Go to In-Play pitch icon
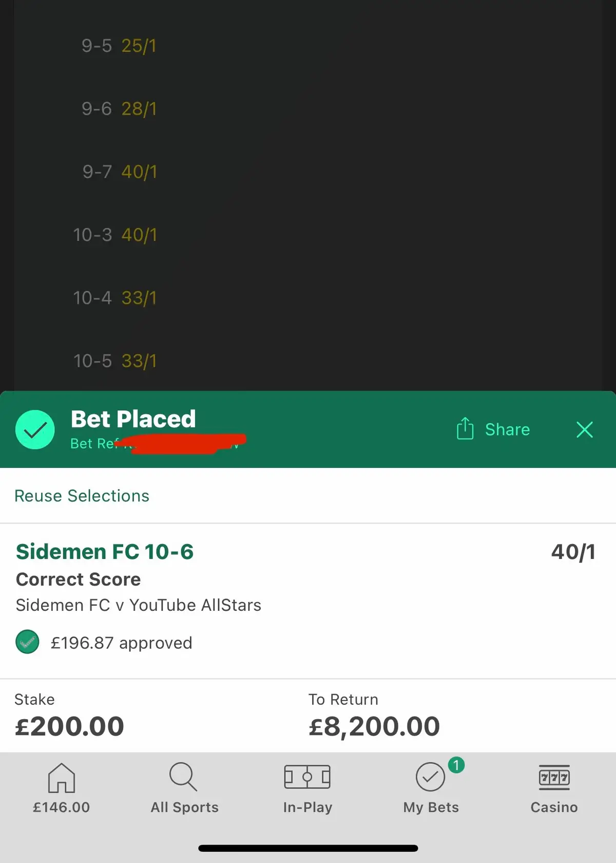Image resolution: width=616 pixels, height=863 pixels. pos(307,777)
